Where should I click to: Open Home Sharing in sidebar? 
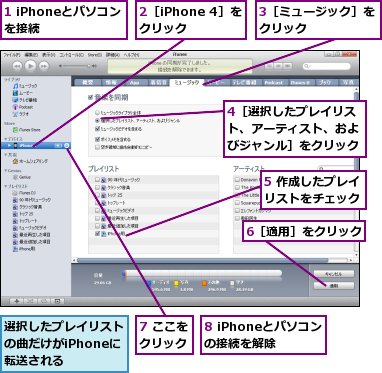pos(30,161)
